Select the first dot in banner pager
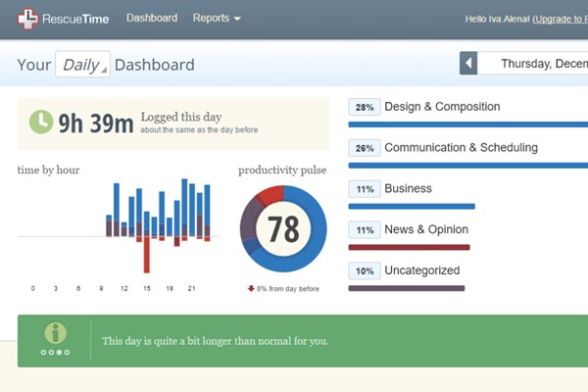 [44, 352]
